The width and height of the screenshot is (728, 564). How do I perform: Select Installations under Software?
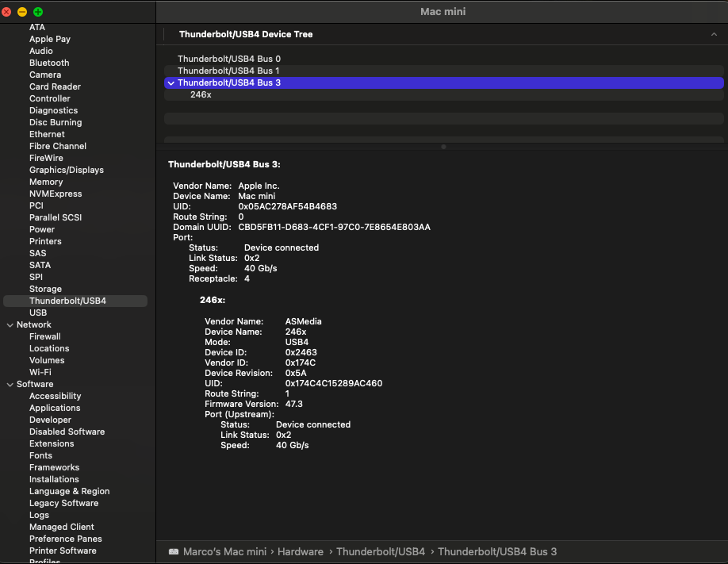coord(54,479)
